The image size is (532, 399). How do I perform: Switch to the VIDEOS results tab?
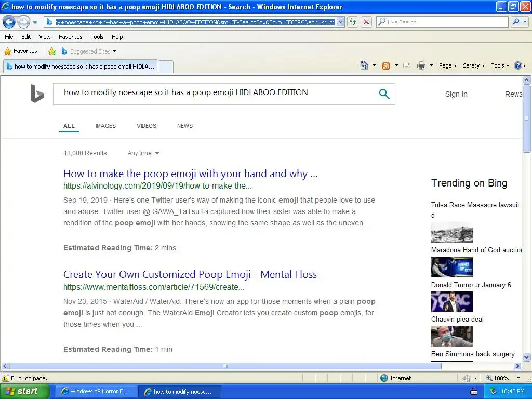[146, 126]
